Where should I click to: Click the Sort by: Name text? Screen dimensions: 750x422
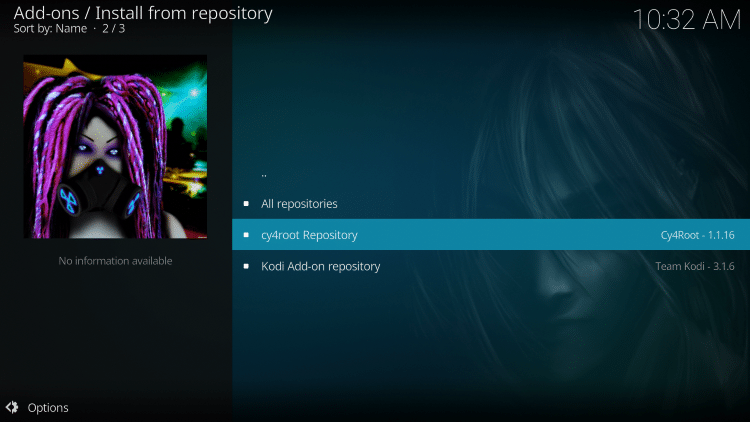(x=50, y=29)
